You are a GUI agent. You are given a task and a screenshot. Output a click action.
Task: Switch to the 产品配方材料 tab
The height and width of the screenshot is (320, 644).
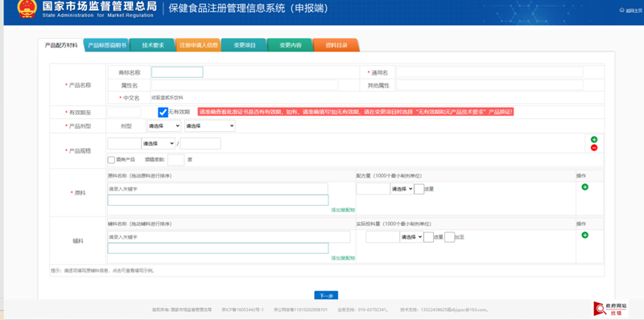click(x=61, y=45)
